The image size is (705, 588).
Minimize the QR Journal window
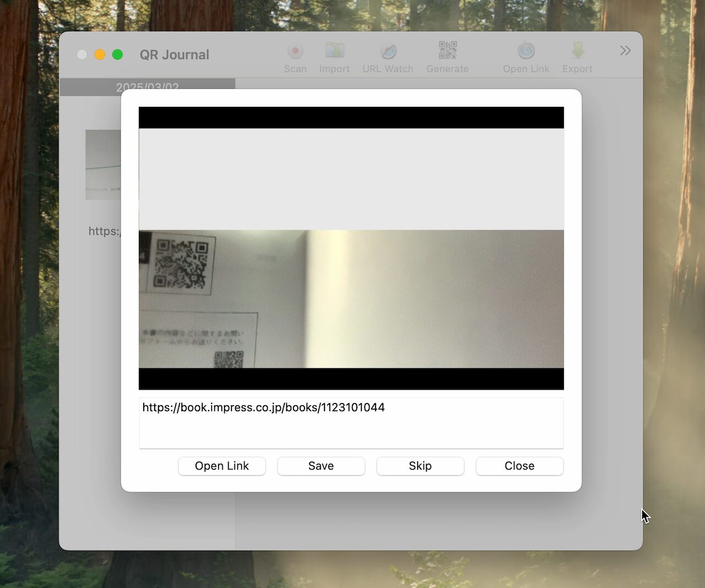pos(100,55)
